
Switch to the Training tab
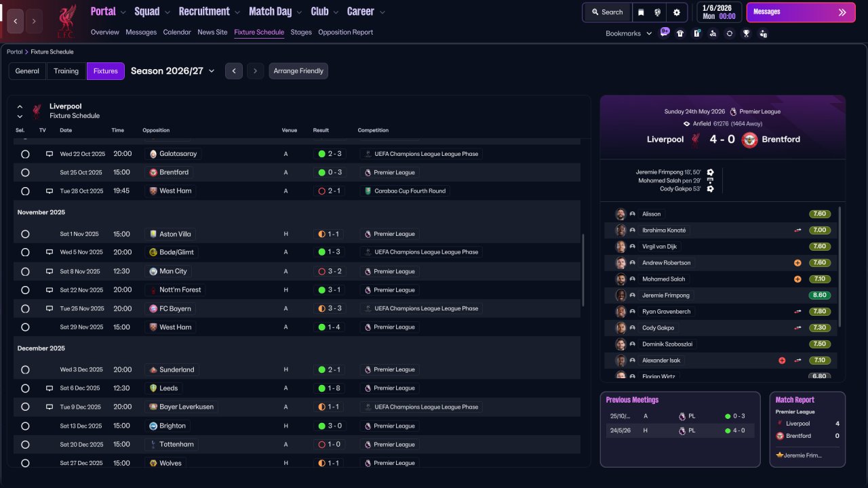(x=66, y=71)
